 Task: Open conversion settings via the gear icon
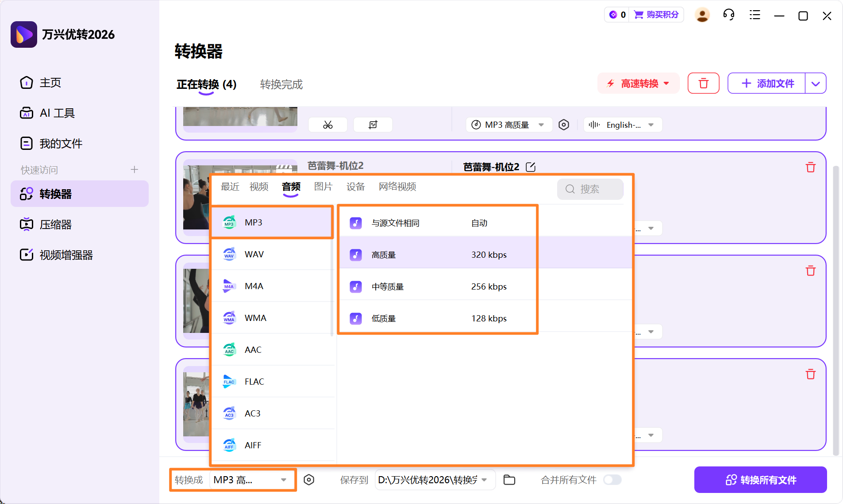(309, 480)
